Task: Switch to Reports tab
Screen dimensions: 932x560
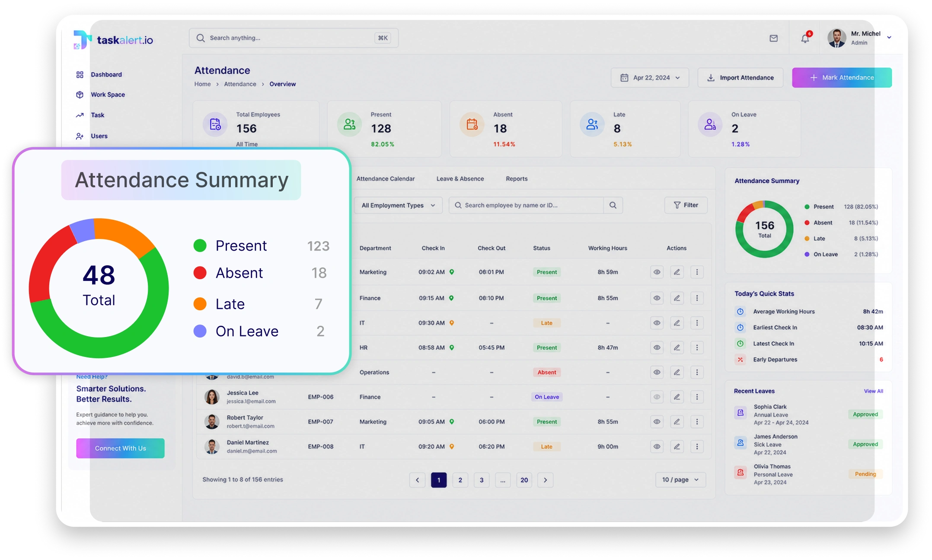Action: click(x=517, y=179)
